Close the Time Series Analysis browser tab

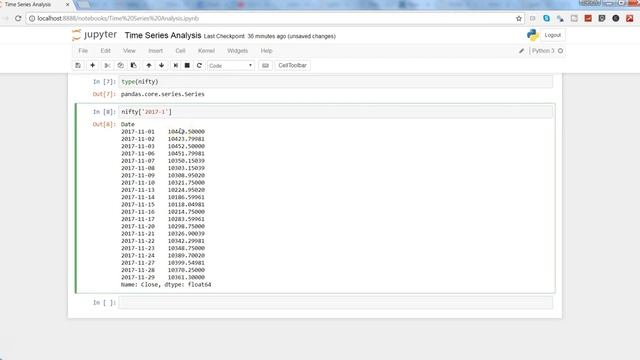coord(68,4)
